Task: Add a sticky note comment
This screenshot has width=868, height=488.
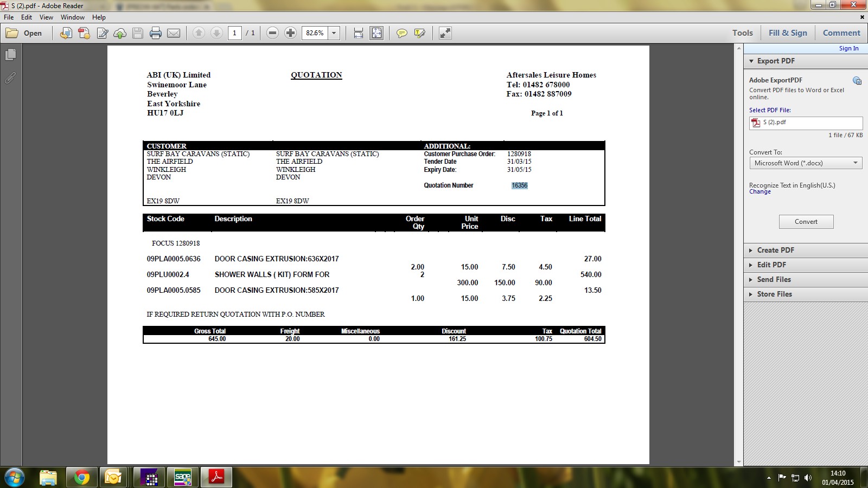Action: pyautogui.click(x=401, y=33)
